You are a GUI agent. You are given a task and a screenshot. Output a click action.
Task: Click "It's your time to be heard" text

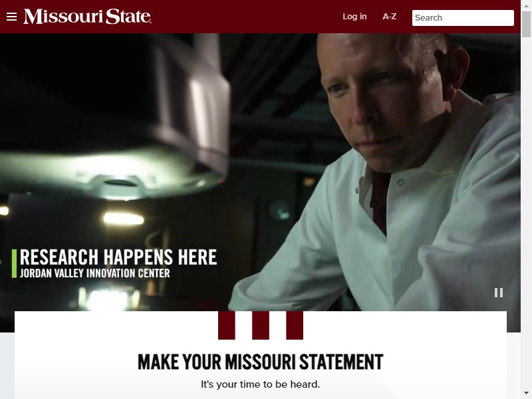pos(260,384)
